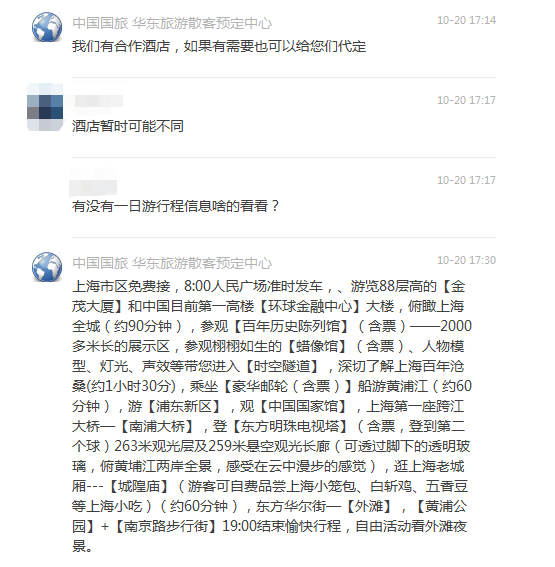Click the blurred username above the 一日游 question
This screenshot has width=555, height=567.
tap(93, 182)
